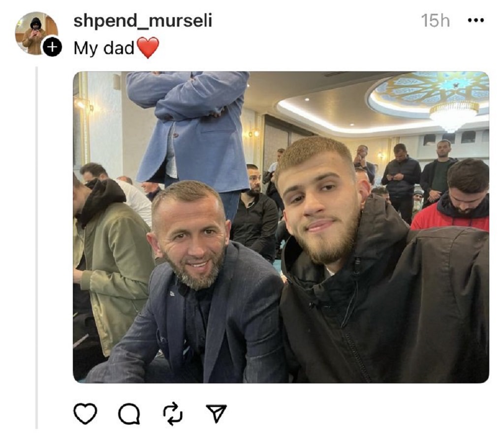504x440 pixels.
Task: Click the 15h post timestamp
Action: pyautogui.click(x=436, y=21)
